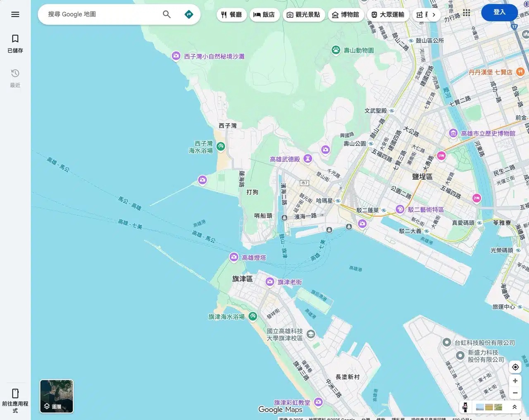
Task: Click the 打狗 place label
Action: click(x=252, y=192)
